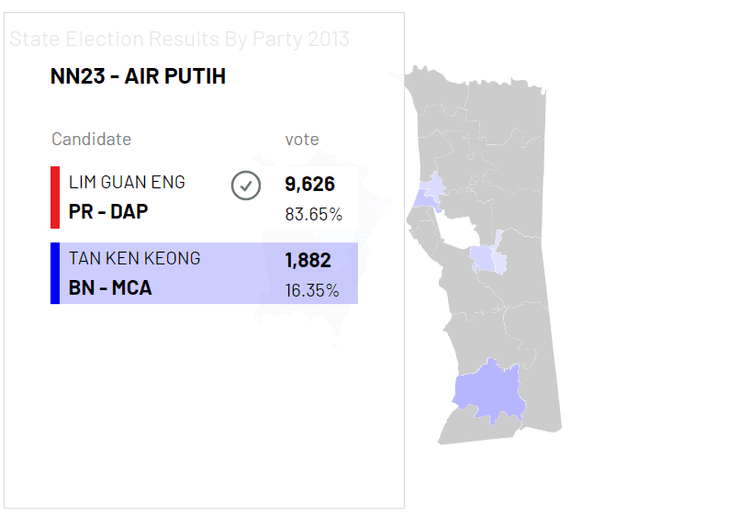Click the Candidate column header
The height and width of the screenshot is (528, 750).
pos(91,139)
